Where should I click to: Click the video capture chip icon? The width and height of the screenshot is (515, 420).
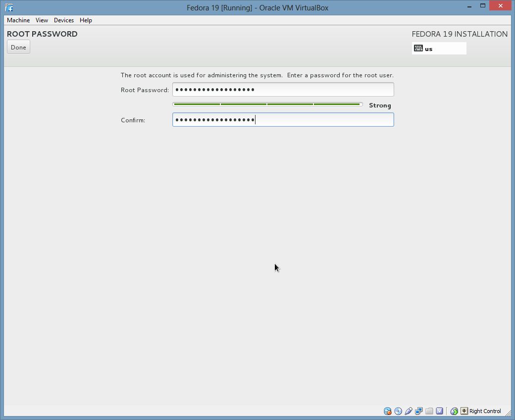(x=439, y=411)
